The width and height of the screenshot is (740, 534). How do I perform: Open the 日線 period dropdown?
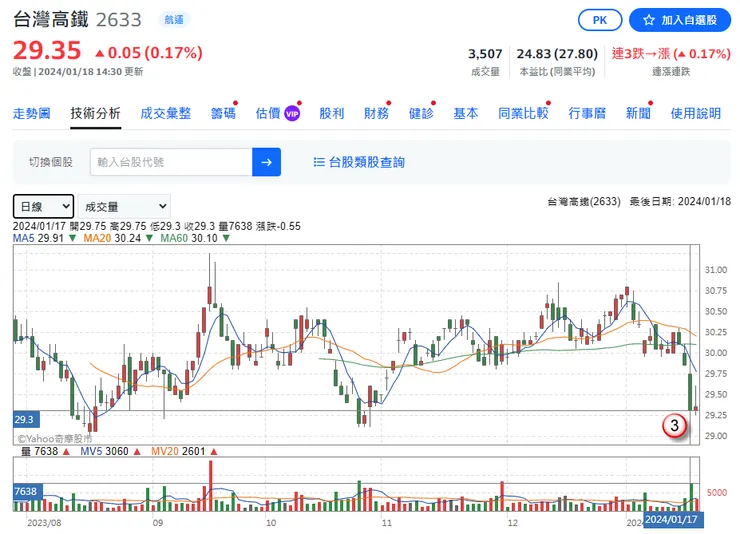(43, 206)
